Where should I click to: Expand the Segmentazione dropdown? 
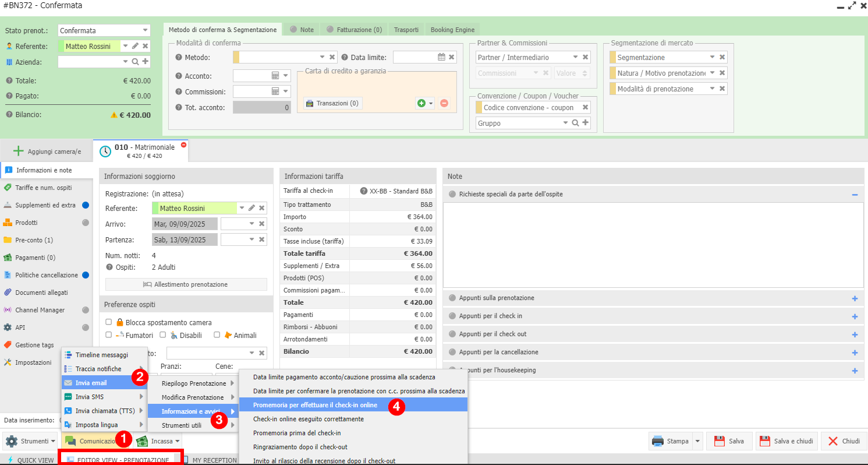(712, 57)
